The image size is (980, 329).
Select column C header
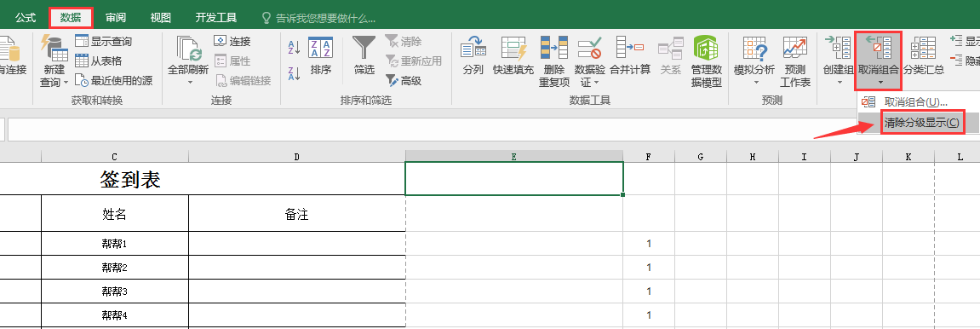pos(114,156)
